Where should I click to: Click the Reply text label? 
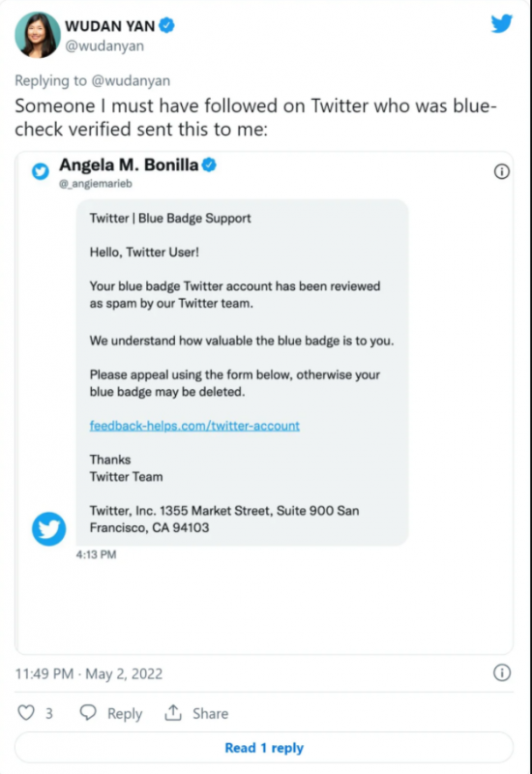click(x=125, y=713)
